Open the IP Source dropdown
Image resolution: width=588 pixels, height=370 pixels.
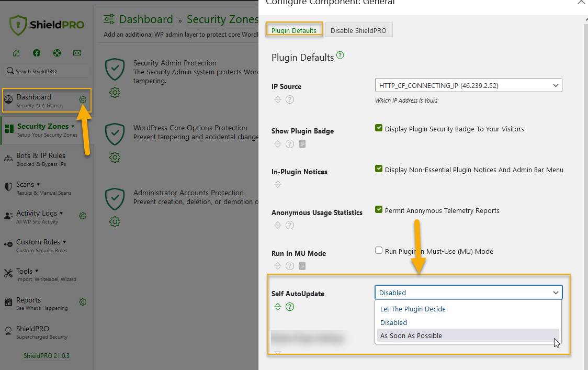468,85
